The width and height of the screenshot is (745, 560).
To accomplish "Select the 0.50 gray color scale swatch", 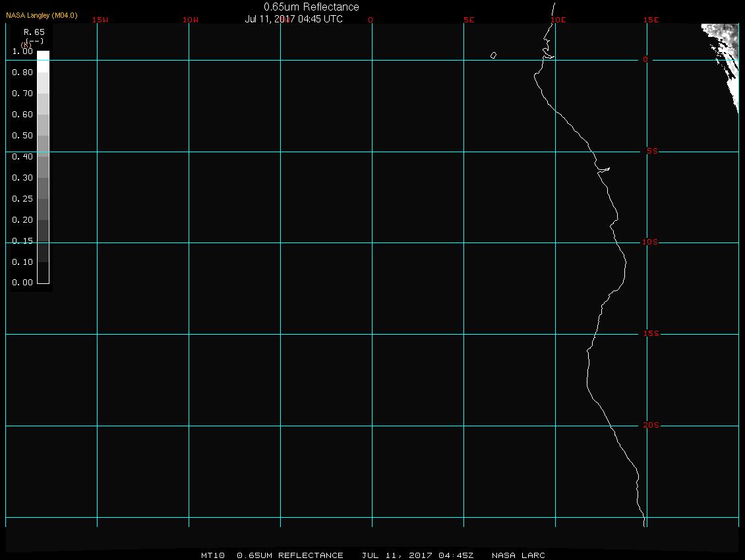I will click(x=44, y=146).
